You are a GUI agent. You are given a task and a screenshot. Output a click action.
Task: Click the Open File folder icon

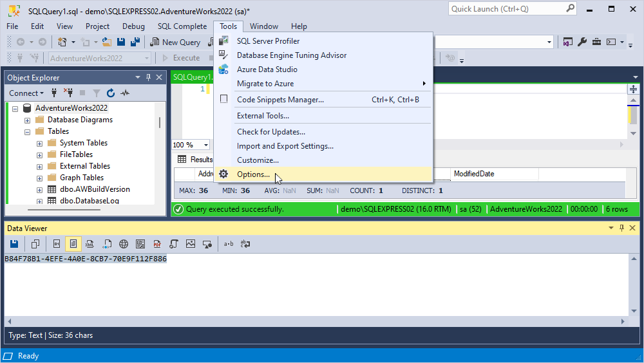click(x=107, y=42)
